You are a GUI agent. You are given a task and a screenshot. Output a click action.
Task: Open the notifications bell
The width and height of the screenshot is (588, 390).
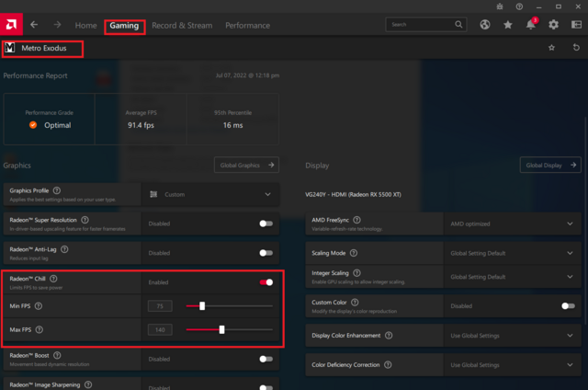[531, 25]
